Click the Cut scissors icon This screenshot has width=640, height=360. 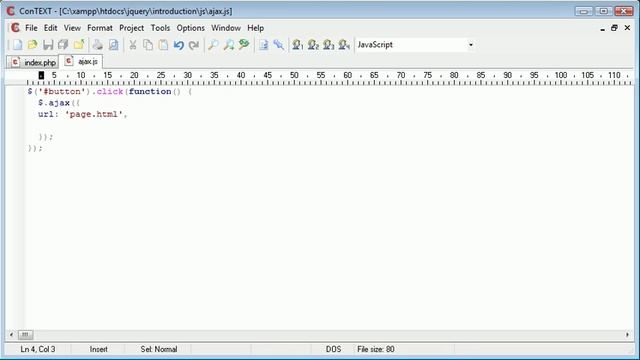[x=133, y=45]
